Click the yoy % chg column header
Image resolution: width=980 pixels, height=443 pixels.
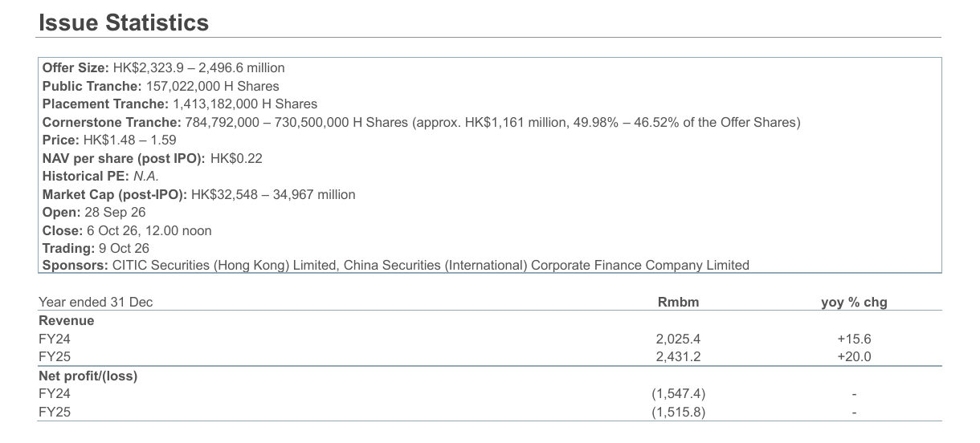(854, 303)
